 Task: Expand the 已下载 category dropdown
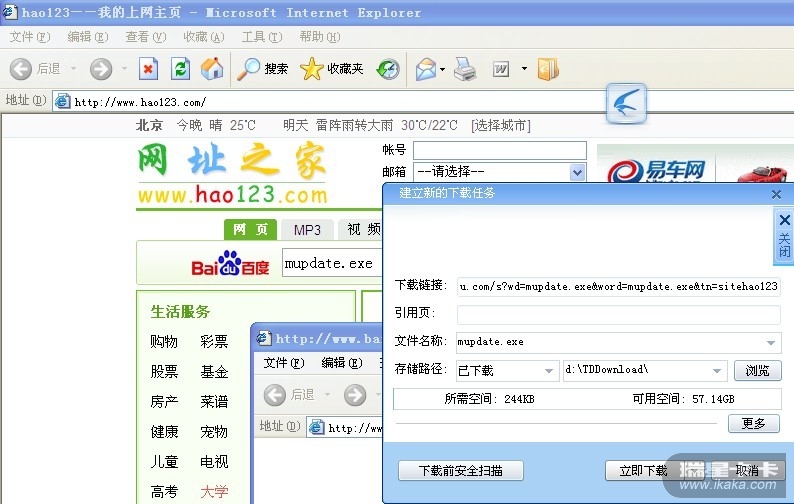(x=548, y=371)
